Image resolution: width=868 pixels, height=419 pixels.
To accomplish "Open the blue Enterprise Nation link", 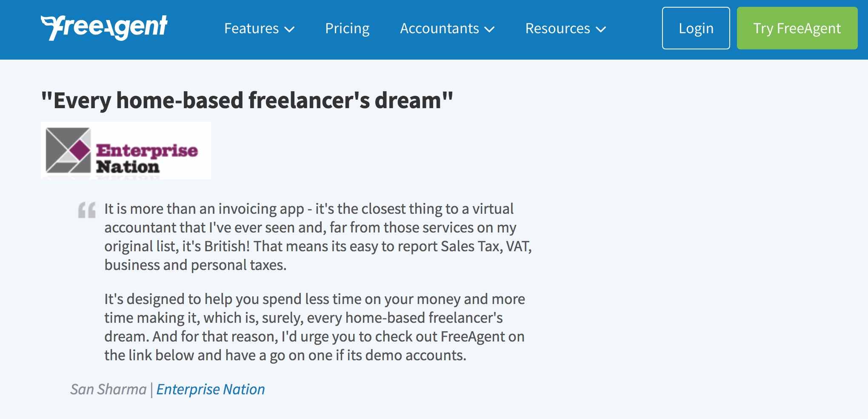I will point(211,389).
